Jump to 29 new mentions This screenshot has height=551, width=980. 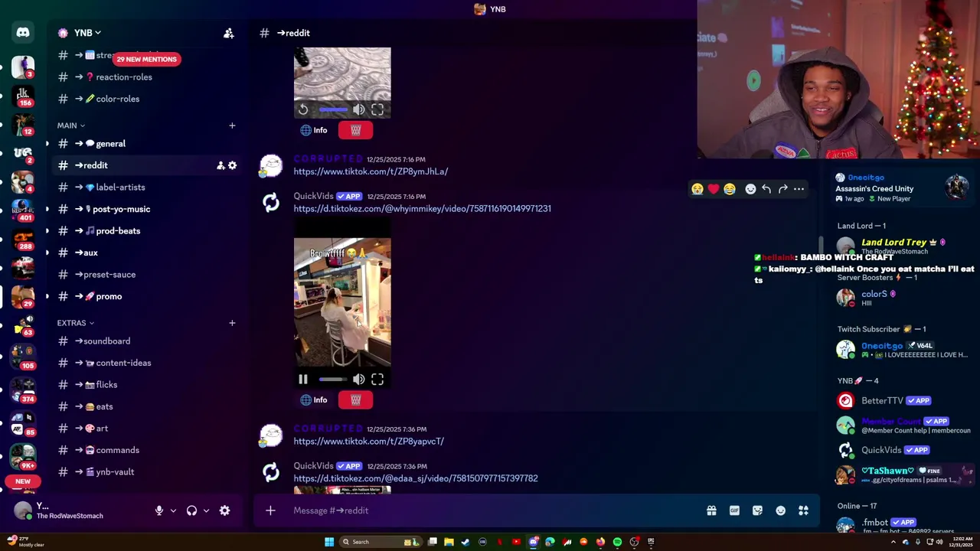[146, 59]
